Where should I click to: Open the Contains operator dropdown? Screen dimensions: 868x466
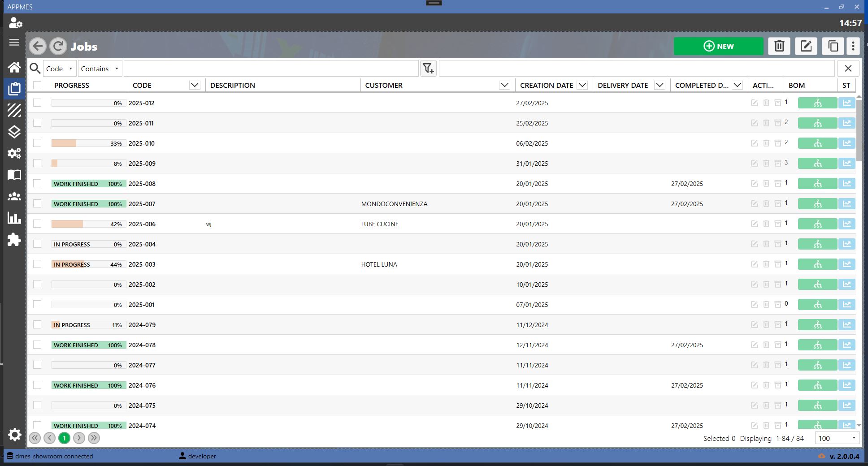pos(100,69)
